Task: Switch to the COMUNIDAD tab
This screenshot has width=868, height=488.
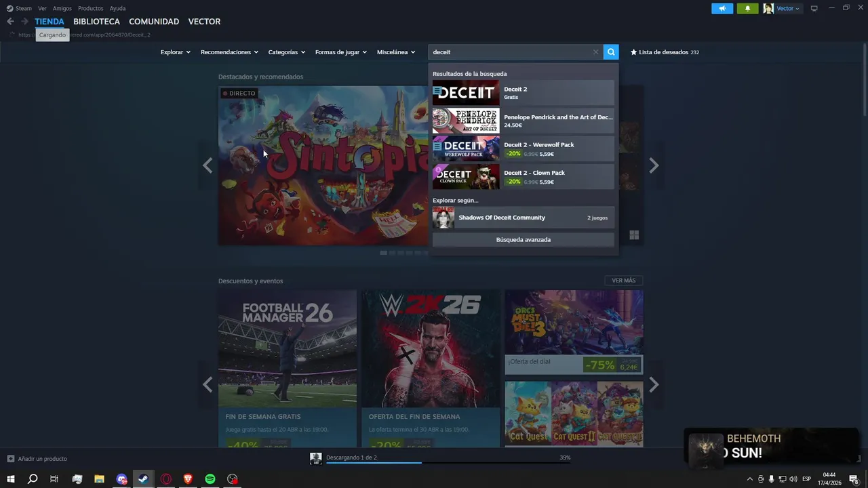Action: point(154,22)
